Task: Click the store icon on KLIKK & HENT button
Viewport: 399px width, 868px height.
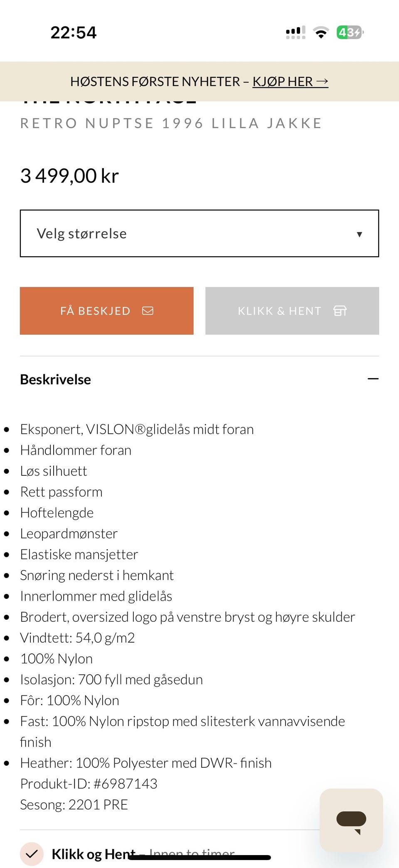Action: point(341,310)
